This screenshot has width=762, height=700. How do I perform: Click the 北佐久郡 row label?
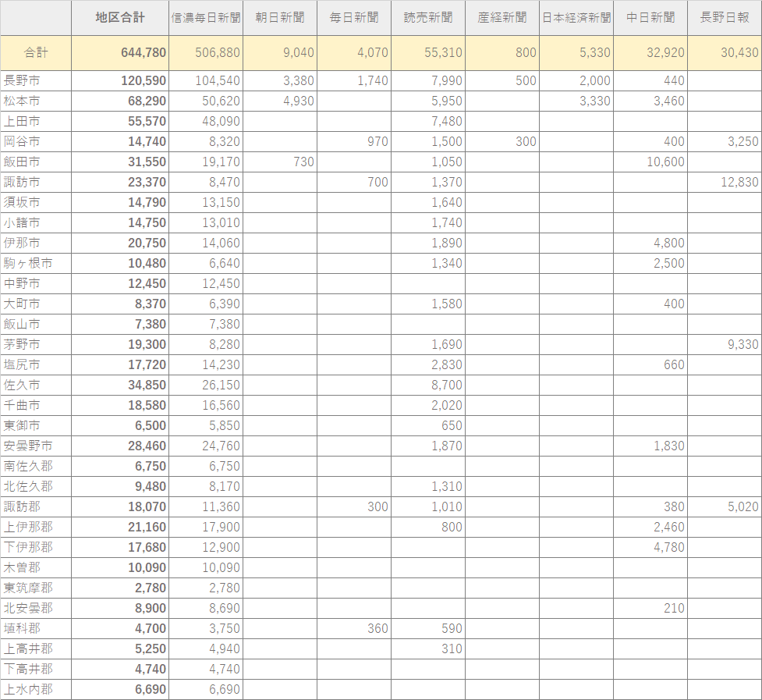click(x=36, y=486)
